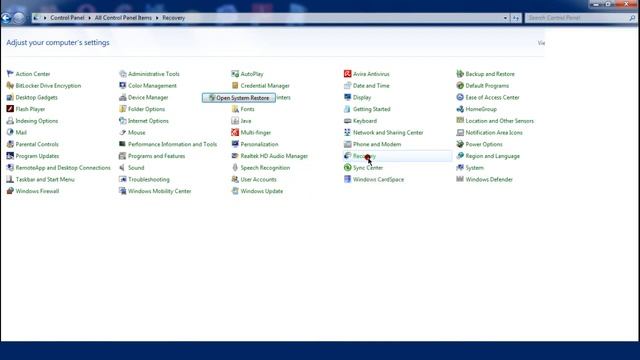Open the Mouse icon

[x=122, y=132]
